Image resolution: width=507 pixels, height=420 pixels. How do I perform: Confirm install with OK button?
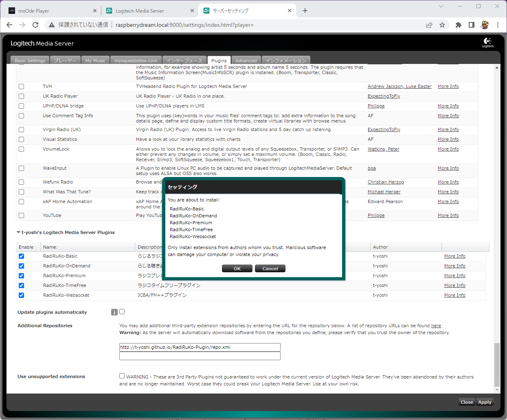tap(237, 269)
